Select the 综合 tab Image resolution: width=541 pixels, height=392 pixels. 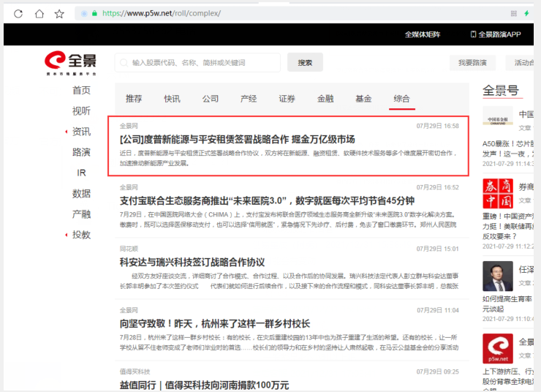402,99
